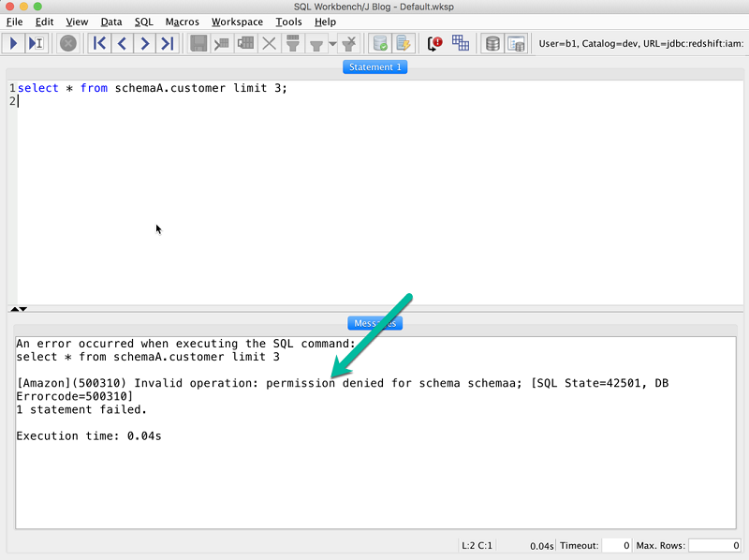Screen dimensions: 749x560
Task: Save changes with the floppy disk icon
Action: point(198,43)
